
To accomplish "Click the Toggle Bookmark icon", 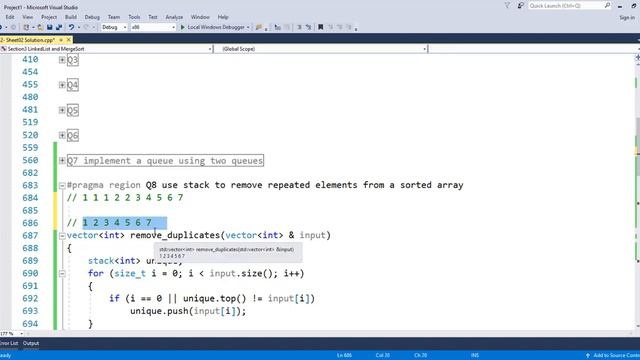I will tap(320, 27).
